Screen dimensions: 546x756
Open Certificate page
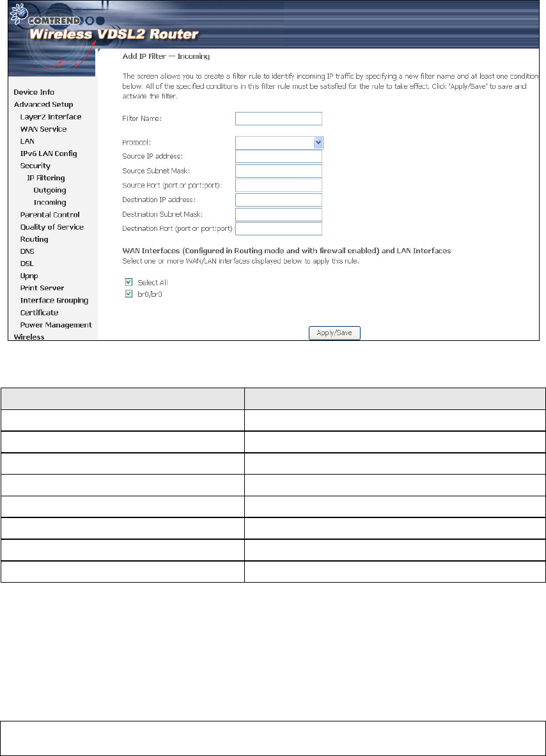[39, 312]
